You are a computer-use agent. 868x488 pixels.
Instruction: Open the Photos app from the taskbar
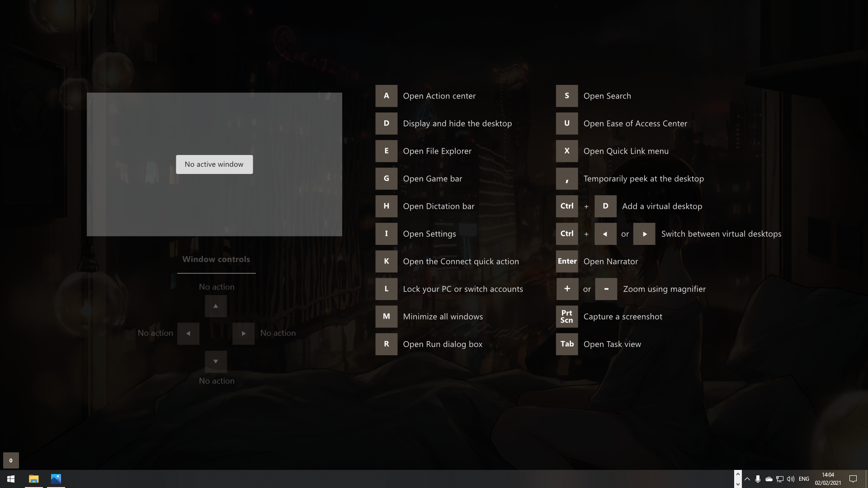[56, 479]
